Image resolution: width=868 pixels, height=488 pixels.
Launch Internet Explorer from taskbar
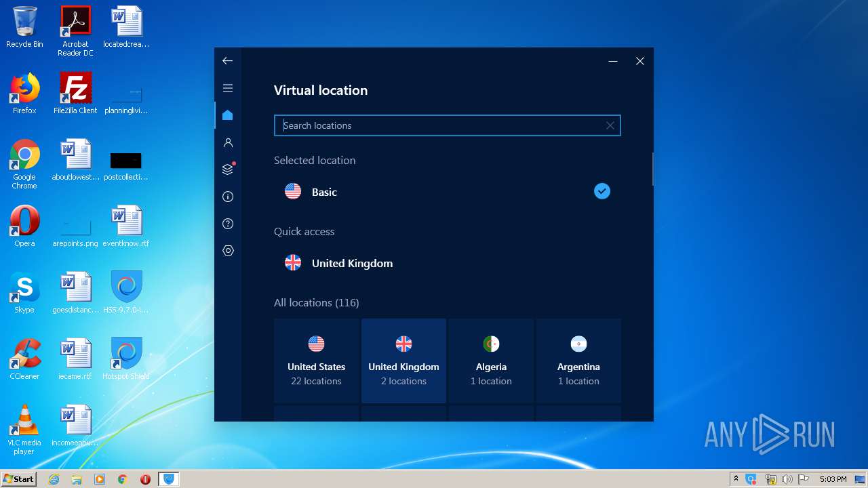(54, 479)
